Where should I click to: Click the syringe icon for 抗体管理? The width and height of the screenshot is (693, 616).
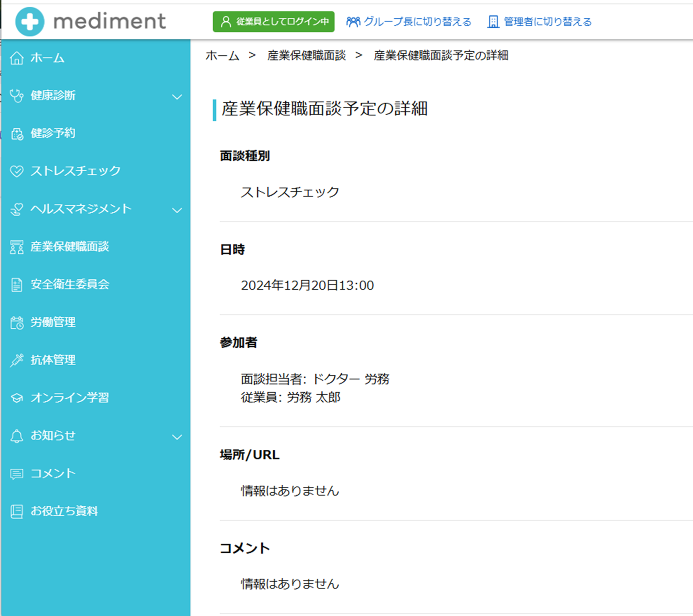(17, 360)
